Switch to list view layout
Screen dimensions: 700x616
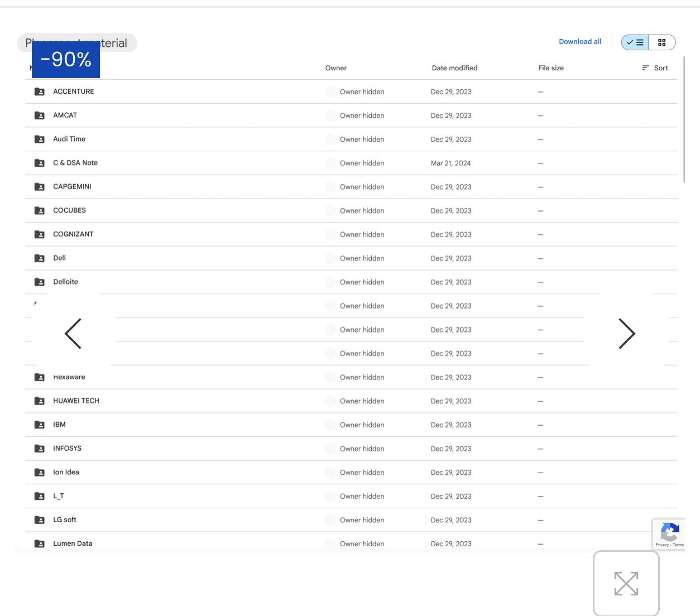click(x=635, y=42)
